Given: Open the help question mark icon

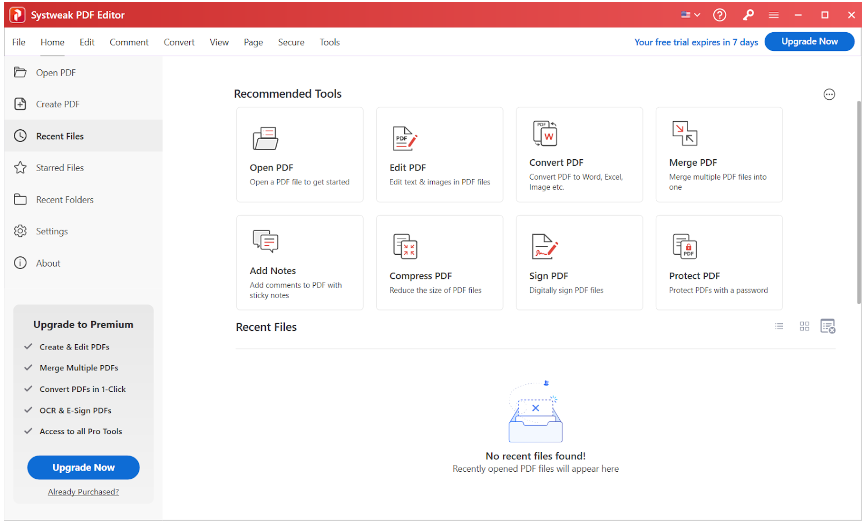Looking at the screenshot, I should click(x=719, y=15).
